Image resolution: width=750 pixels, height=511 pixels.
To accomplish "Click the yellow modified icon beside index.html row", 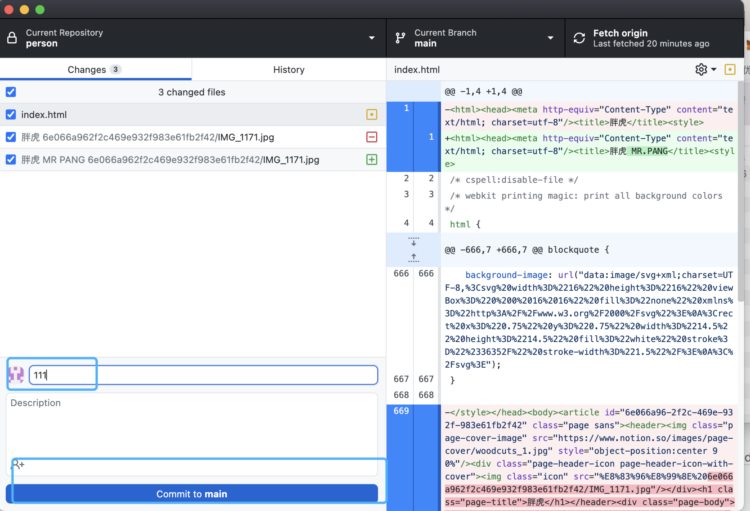I will point(372,115).
